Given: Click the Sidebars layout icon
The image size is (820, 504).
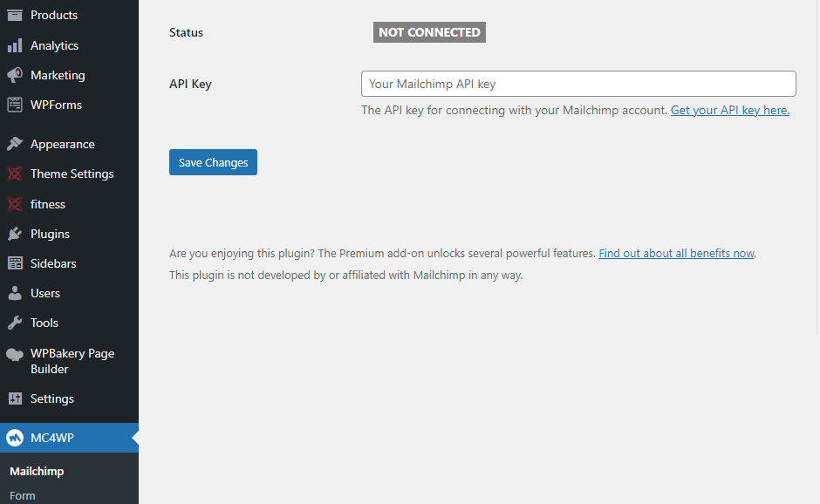Looking at the screenshot, I should (15, 263).
